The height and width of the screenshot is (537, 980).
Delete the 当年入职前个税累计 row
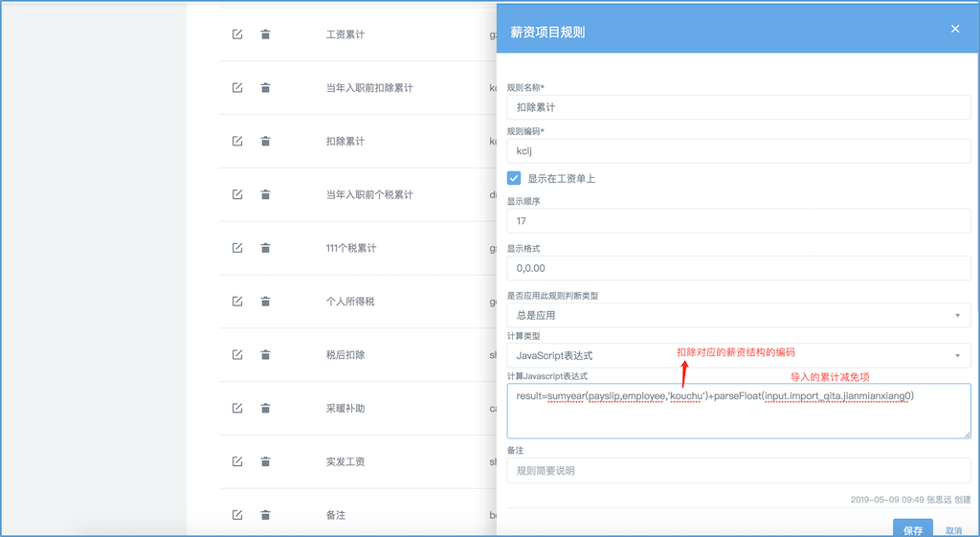point(266,194)
